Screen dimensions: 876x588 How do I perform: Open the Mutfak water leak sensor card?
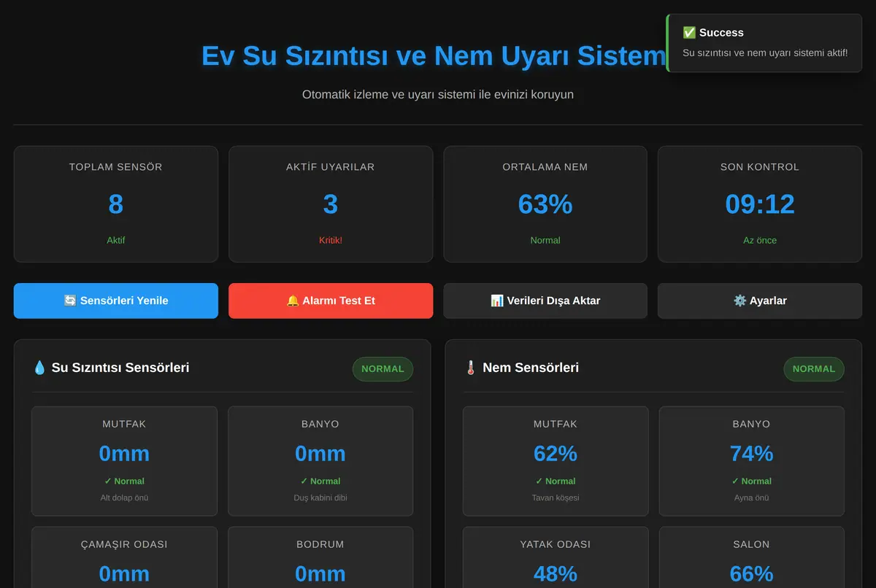(x=124, y=461)
